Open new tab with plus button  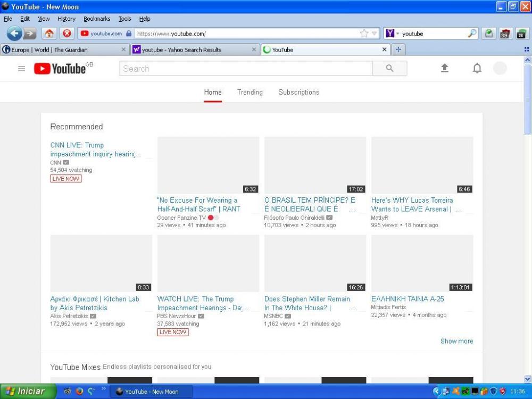(398, 49)
